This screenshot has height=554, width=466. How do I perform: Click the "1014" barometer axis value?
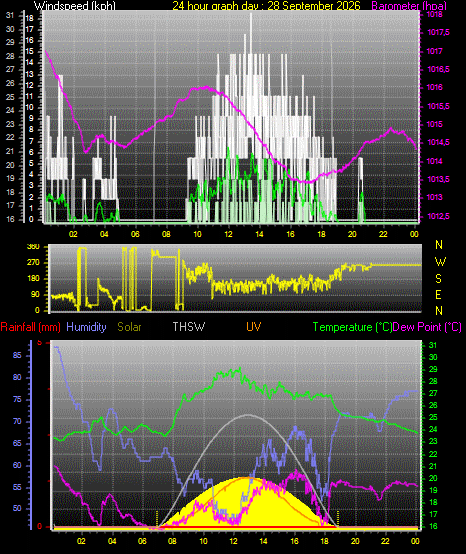click(435, 161)
